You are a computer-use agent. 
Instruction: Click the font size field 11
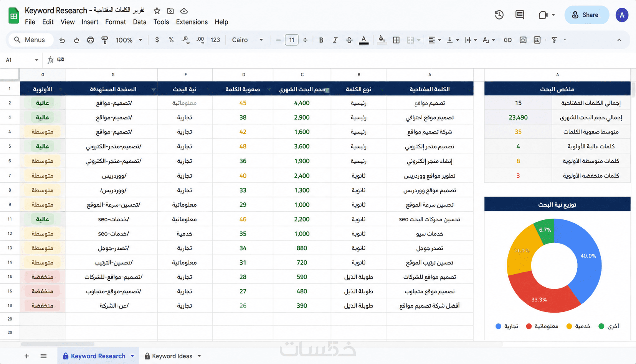point(292,40)
